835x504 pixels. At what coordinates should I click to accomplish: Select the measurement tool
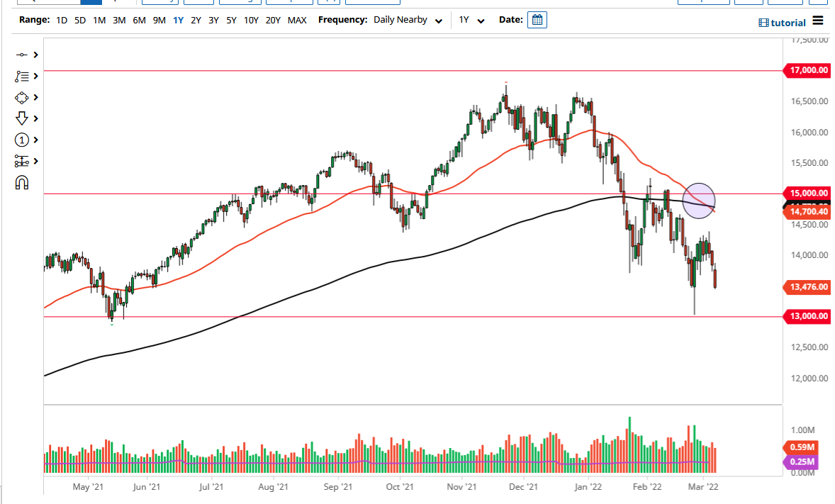[x=21, y=161]
